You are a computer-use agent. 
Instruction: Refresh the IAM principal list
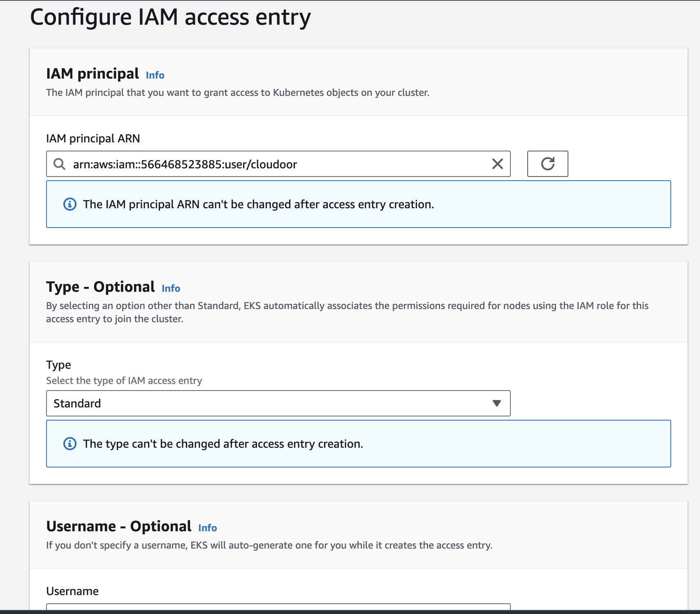pos(548,164)
